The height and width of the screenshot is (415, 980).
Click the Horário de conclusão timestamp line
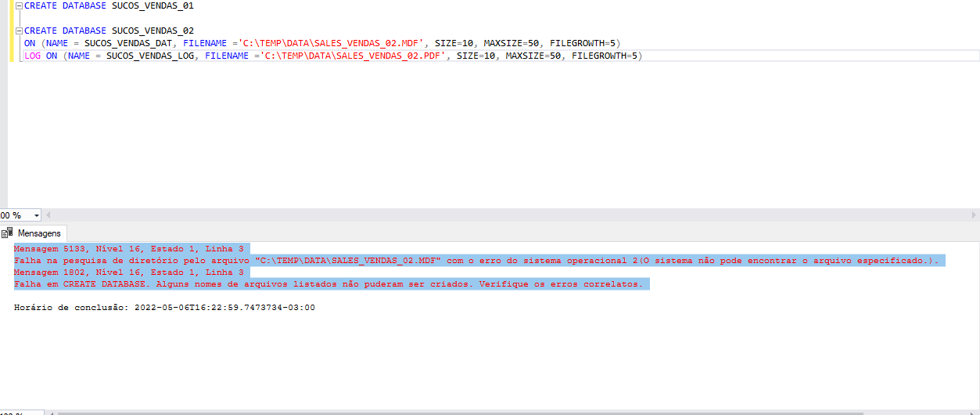click(164, 308)
